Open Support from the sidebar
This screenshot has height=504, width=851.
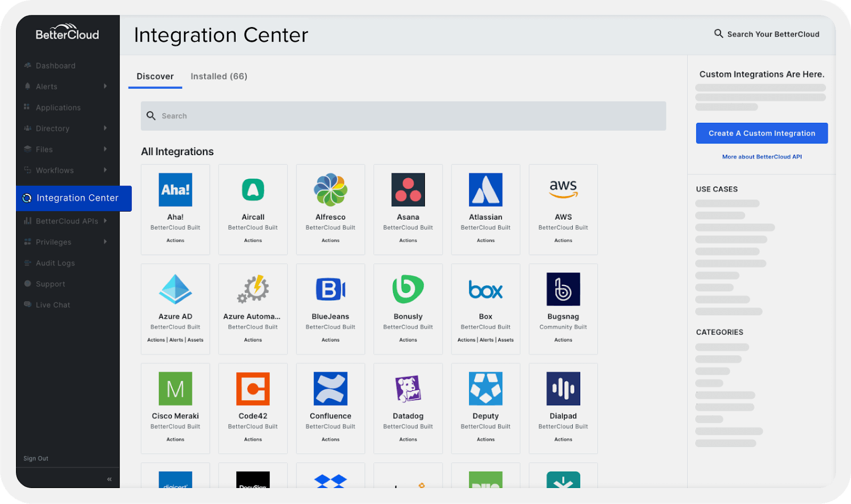coord(51,284)
